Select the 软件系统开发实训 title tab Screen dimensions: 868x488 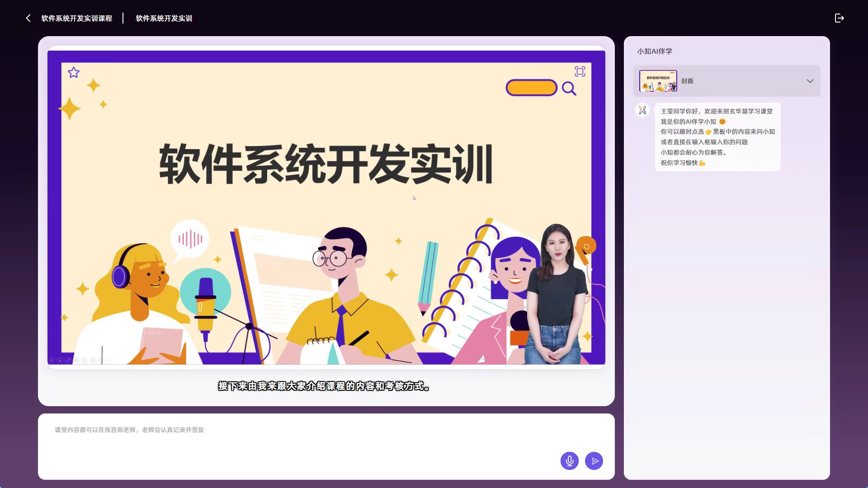point(164,18)
